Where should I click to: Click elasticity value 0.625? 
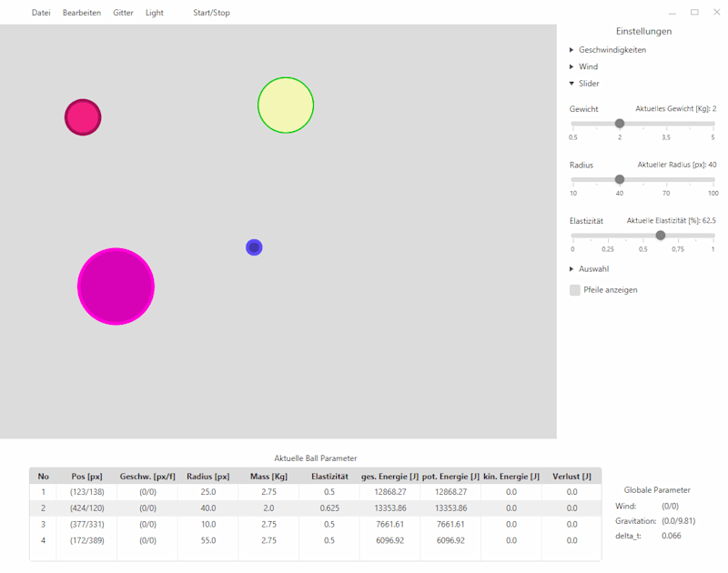pos(329,508)
